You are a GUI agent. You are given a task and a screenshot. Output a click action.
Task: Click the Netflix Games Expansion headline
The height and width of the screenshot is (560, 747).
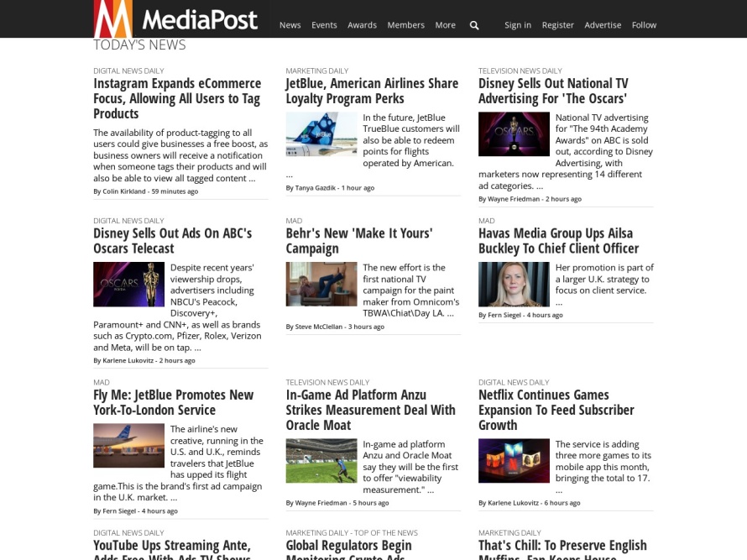tap(556, 409)
